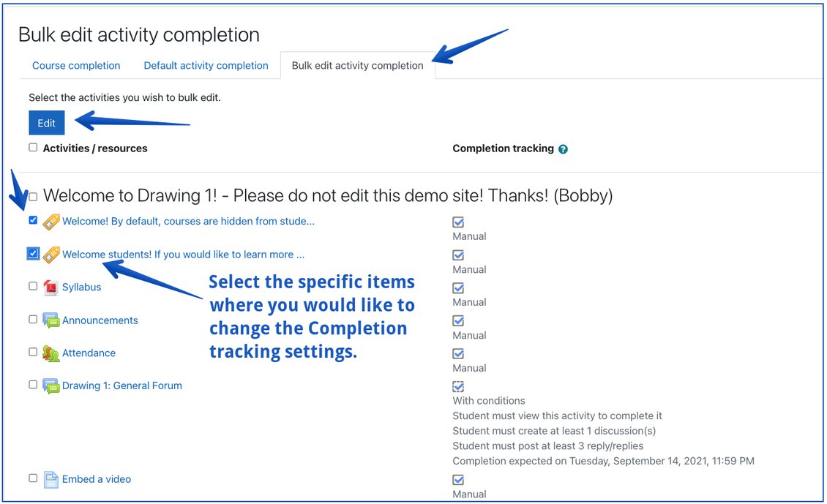Image resolution: width=827 pixels, height=504 pixels.
Task: Select the Bulk edit activity completion tab
Action: pyautogui.click(x=357, y=65)
